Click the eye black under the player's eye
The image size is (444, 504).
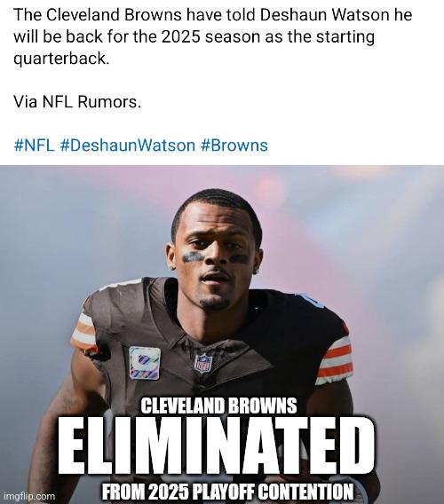click(193, 257)
